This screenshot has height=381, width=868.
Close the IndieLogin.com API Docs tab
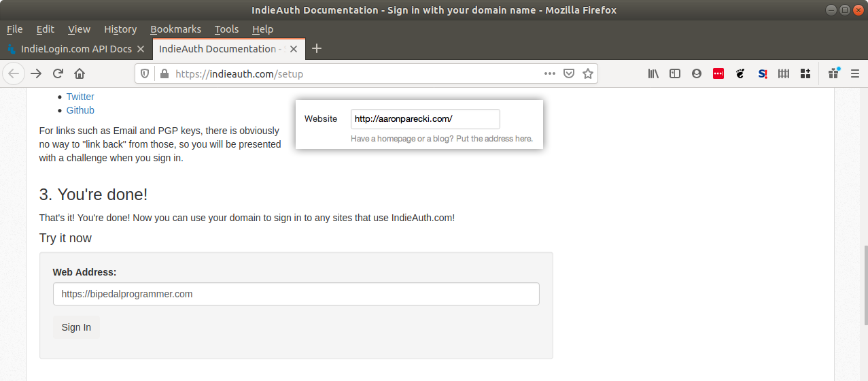pyautogui.click(x=141, y=49)
